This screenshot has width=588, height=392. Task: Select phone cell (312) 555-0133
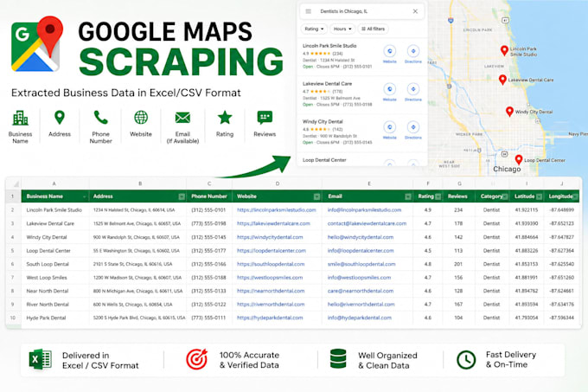click(x=209, y=291)
